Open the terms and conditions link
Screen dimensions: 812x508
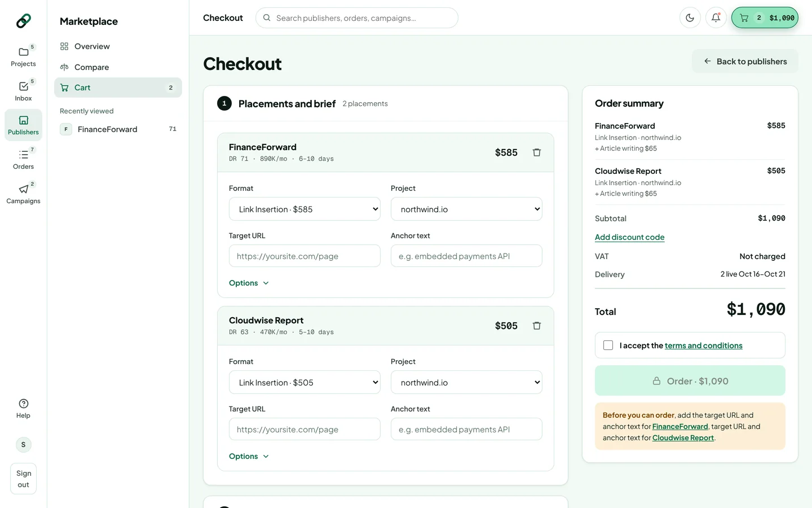[x=704, y=346]
